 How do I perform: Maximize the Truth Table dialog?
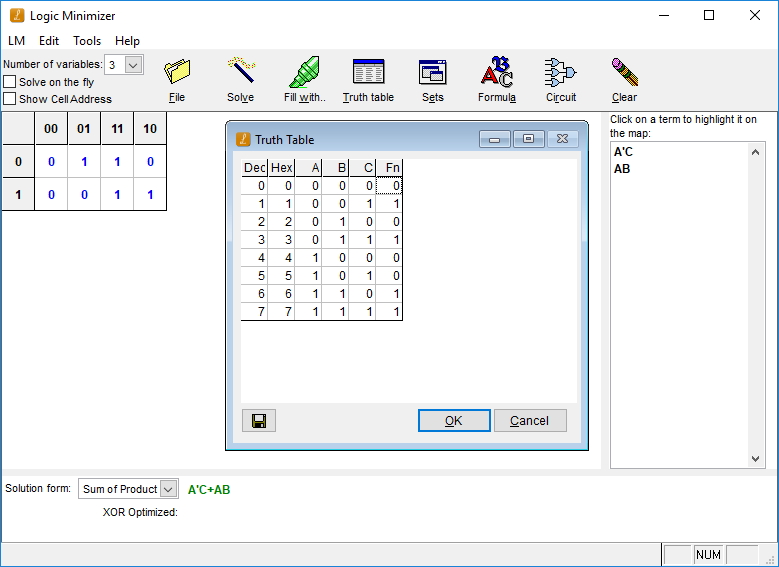(529, 139)
